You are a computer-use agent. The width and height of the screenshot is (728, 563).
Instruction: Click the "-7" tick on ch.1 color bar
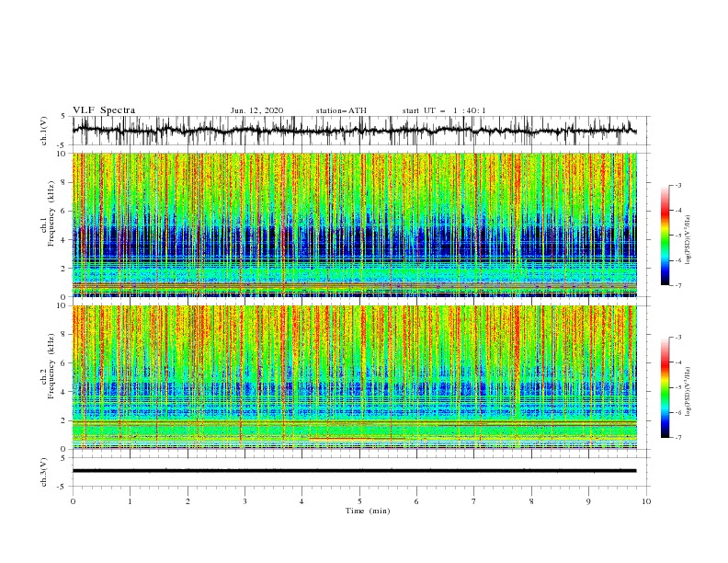[677, 285]
